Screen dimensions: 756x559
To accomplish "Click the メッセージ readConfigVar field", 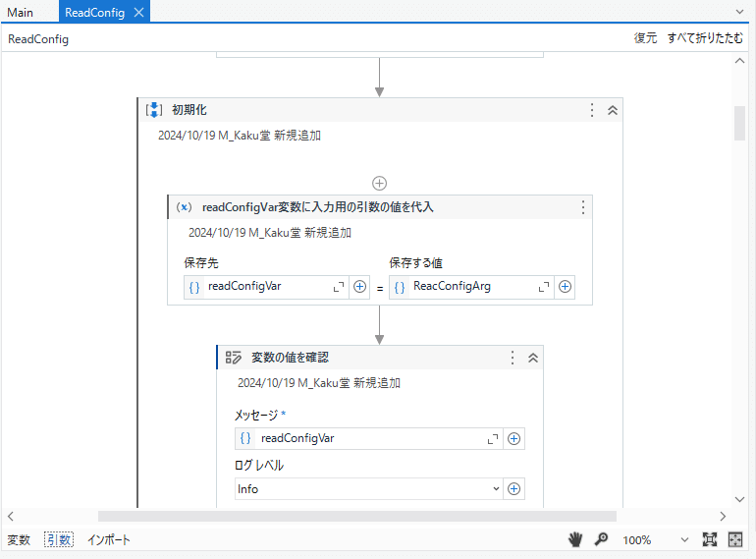I will coord(371,438).
